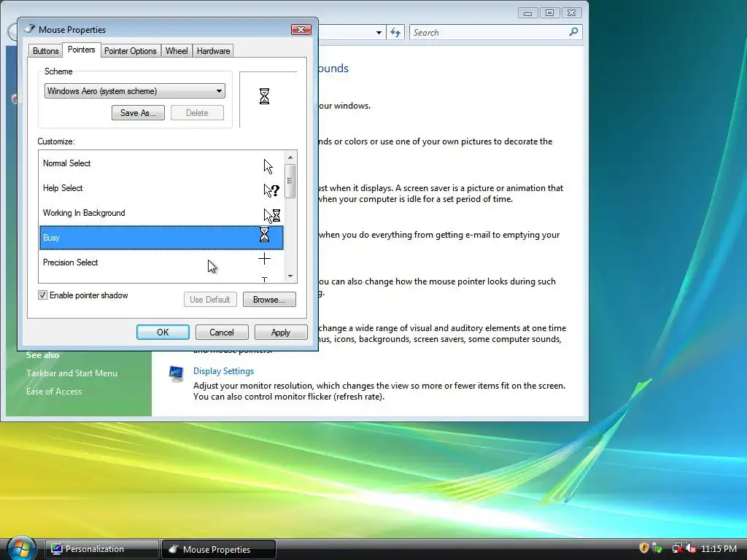
Task: Switch to the Buttons tab
Action: point(46,51)
